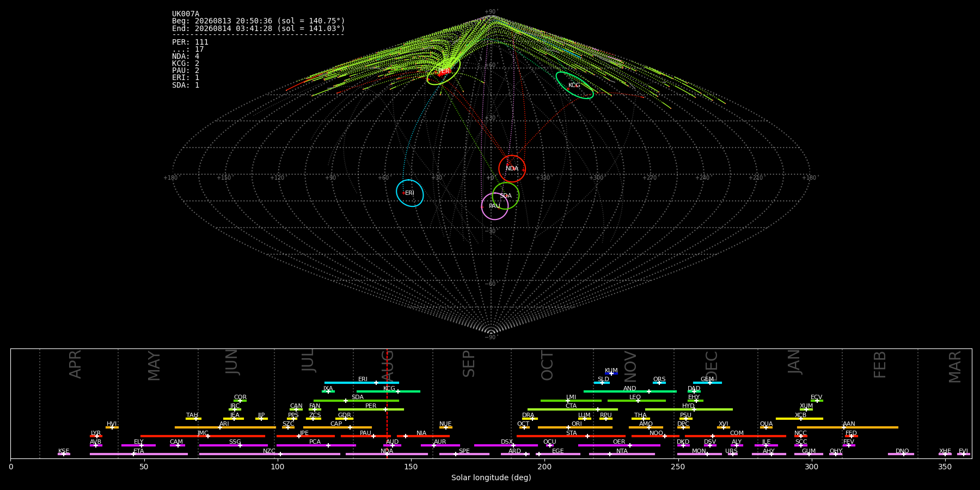980x490 pixels.
Task: Click the green SDA radiant circle
Action: pyautogui.click(x=506, y=195)
